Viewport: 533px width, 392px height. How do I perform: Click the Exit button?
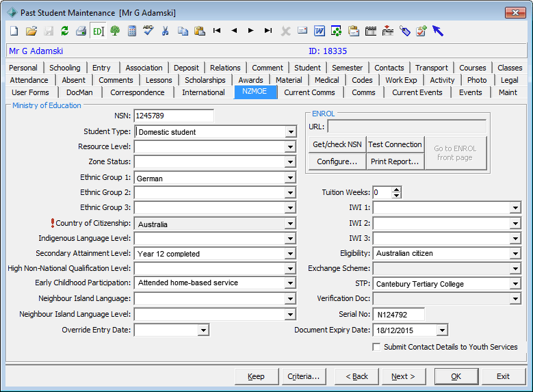(x=503, y=376)
